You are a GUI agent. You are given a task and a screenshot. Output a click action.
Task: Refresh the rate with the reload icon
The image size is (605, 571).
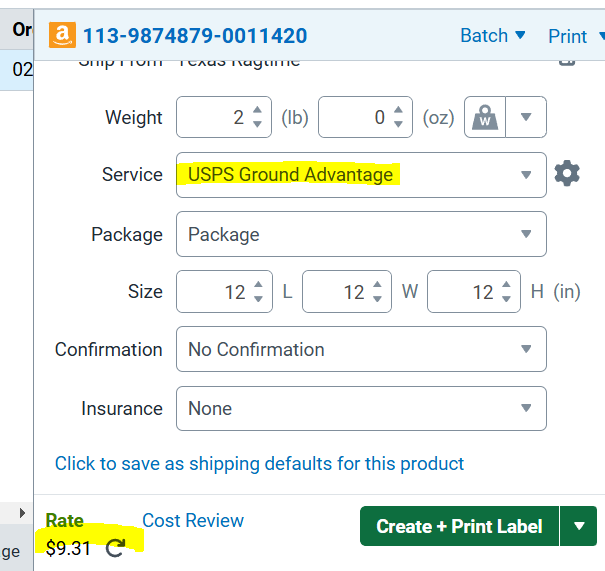(115, 548)
